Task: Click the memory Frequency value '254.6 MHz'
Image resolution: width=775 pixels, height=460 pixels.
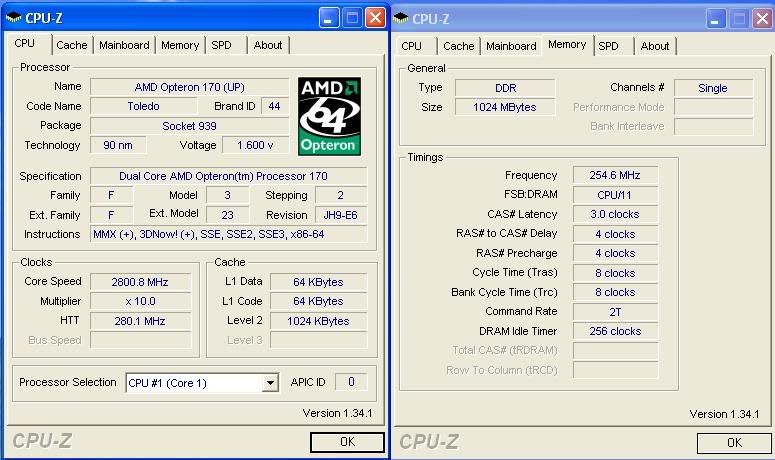Action: point(615,175)
